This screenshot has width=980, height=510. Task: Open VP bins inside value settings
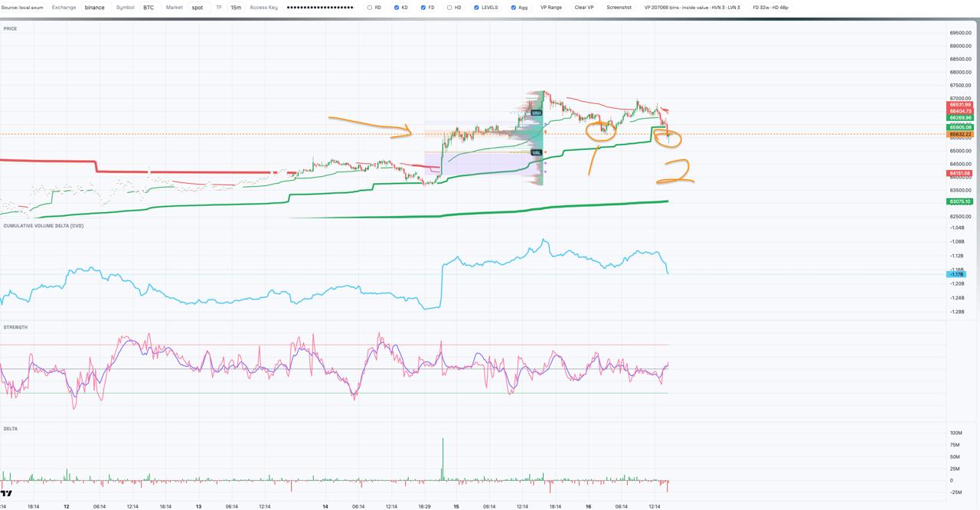point(692,8)
